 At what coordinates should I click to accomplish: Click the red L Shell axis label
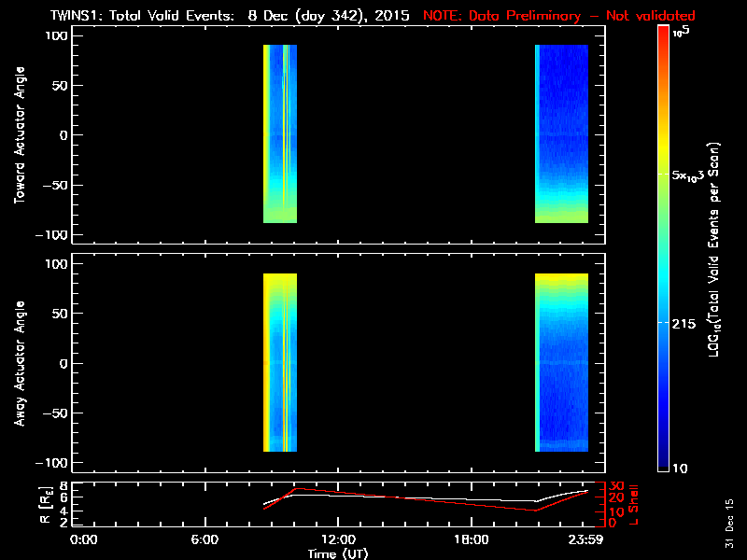tap(633, 504)
